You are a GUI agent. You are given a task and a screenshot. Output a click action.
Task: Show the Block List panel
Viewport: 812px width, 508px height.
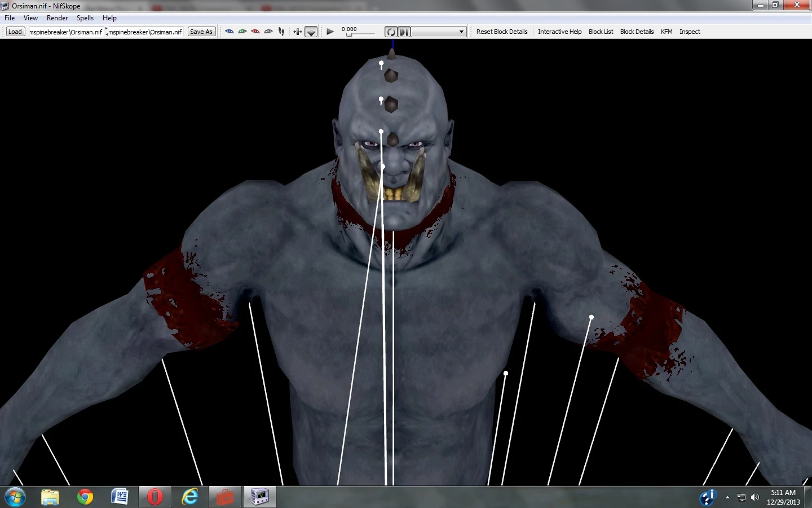coord(601,32)
